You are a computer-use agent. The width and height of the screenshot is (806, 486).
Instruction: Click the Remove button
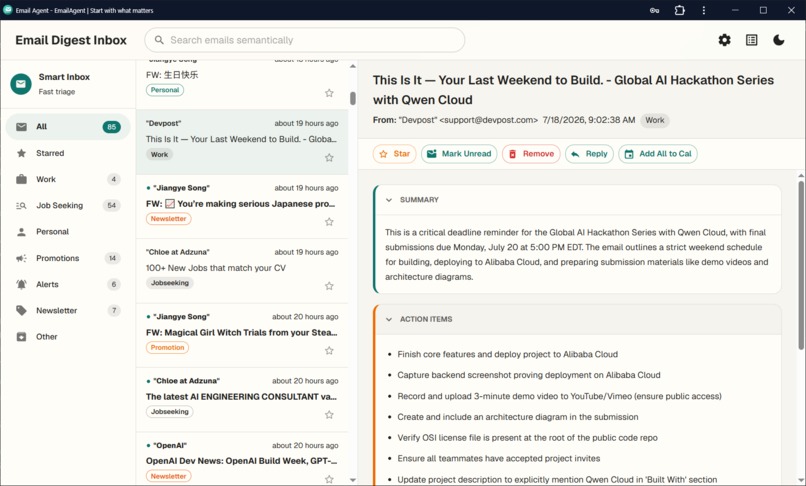(531, 154)
